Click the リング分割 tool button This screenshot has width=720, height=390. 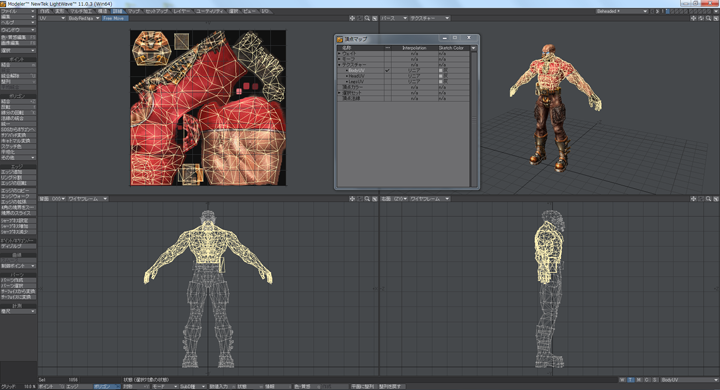18,177
